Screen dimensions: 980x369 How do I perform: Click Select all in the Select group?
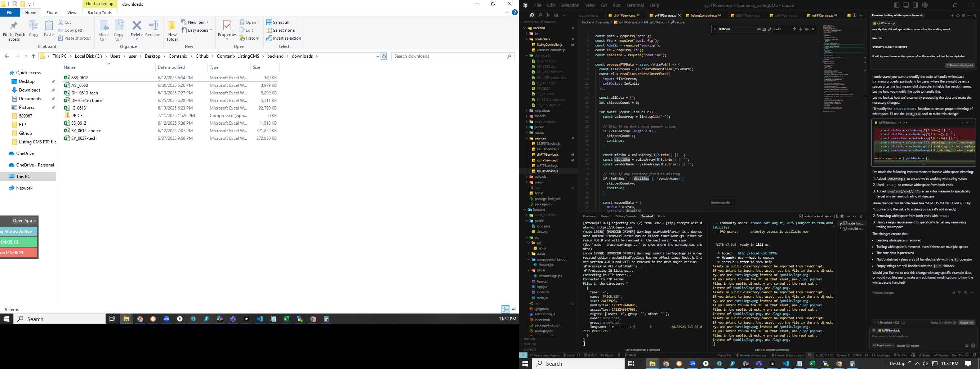(278, 22)
